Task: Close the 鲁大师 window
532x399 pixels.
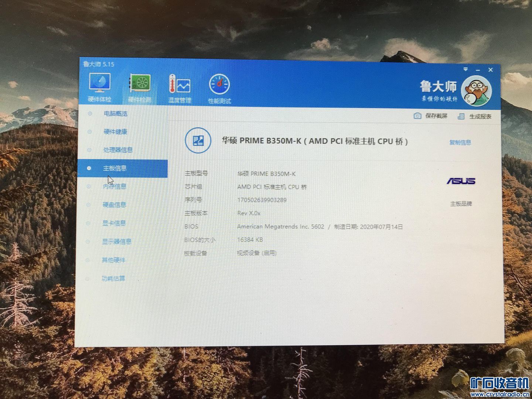Action: pos(491,70)
